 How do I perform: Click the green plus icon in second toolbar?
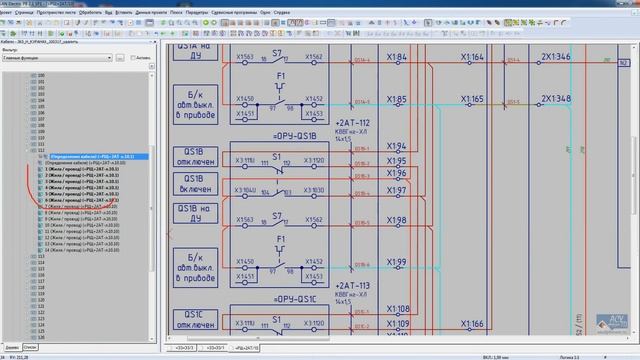click(172, 33)
